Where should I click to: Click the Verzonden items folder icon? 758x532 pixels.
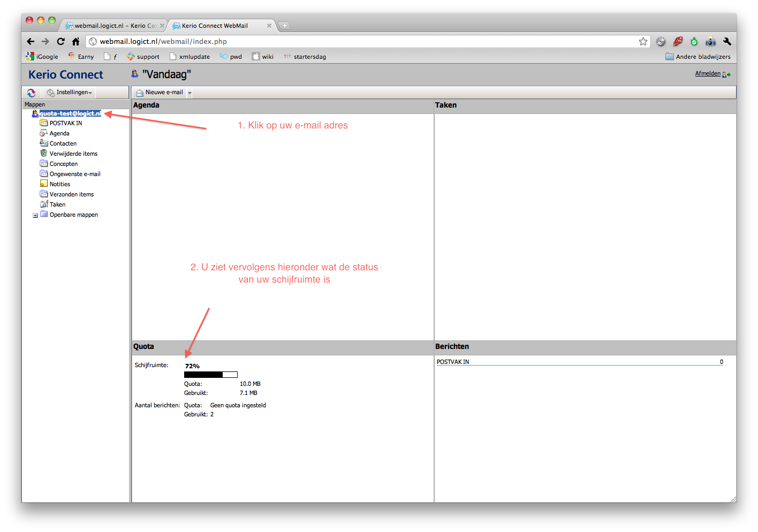pyautogui.click(x=44, y=194)
